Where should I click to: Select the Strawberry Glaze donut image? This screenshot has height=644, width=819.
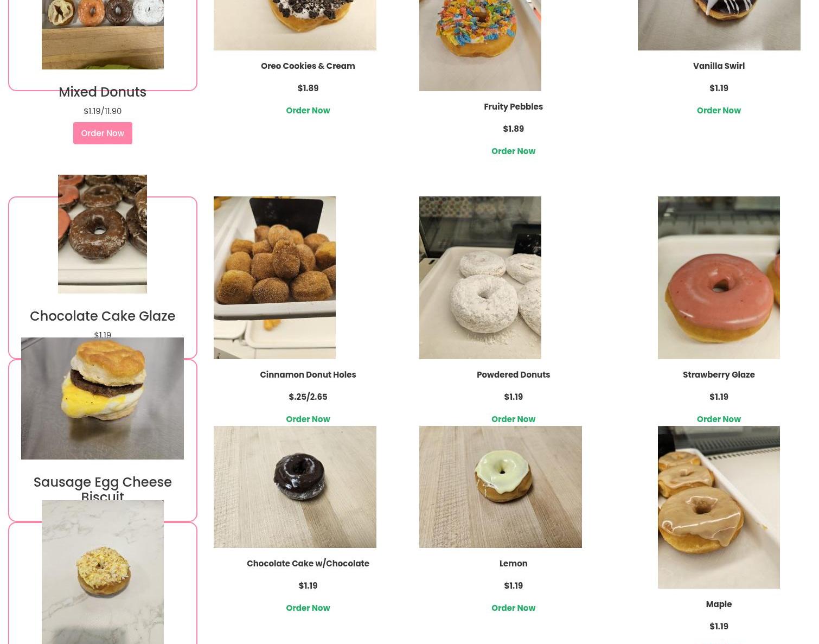(719, 278)
